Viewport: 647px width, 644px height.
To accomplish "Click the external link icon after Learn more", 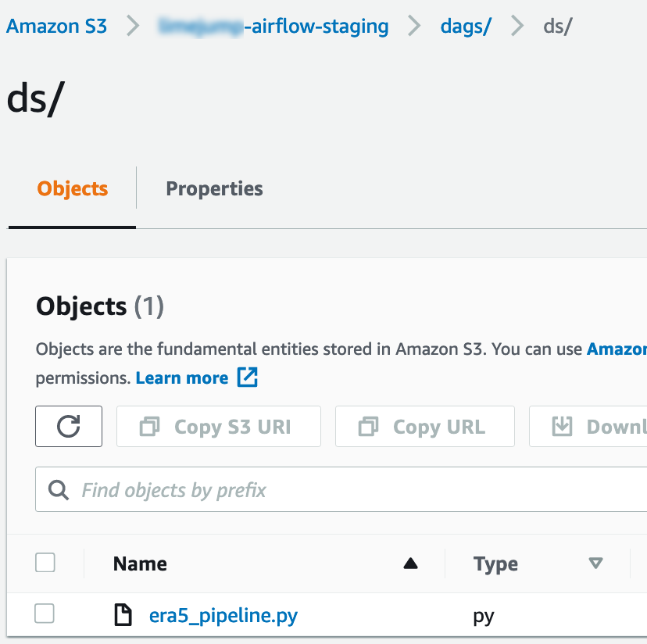I will (x=247, y=378).
